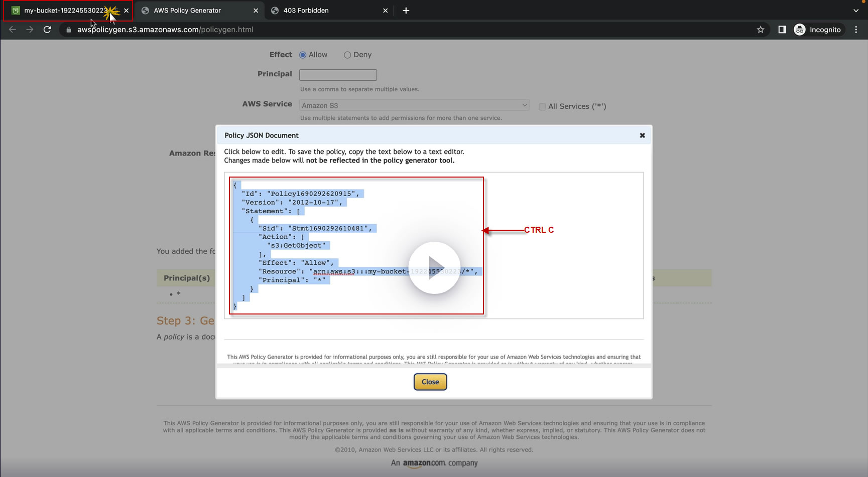Screen dimensions: 868x477
Task: Click the "Resource" ARN line
Action: (368, 271)
